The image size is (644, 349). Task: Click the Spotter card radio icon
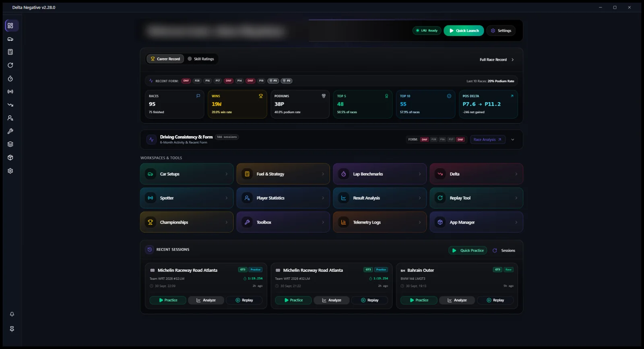151,198
